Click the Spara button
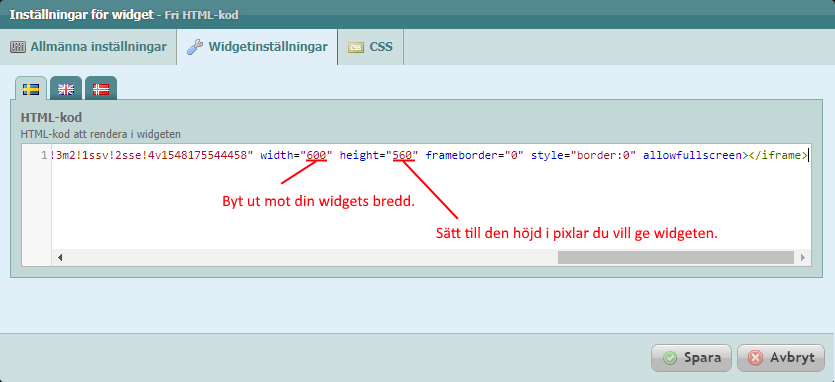Viewport: 835px width, 382px height. pos(692,357)
